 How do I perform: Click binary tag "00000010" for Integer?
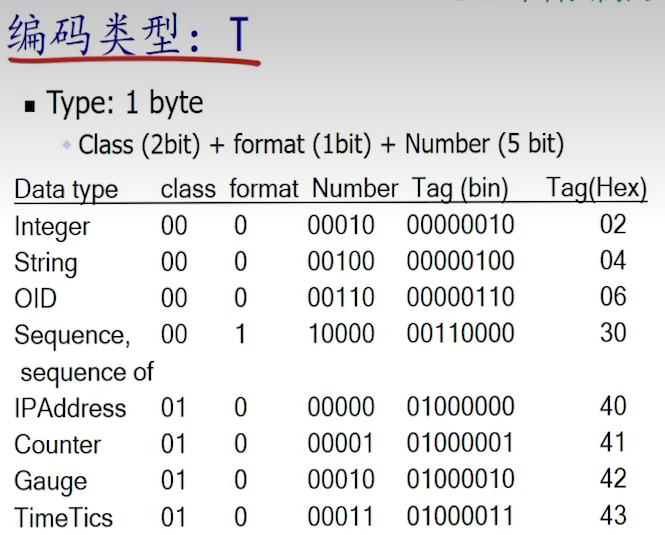point(460,224)
